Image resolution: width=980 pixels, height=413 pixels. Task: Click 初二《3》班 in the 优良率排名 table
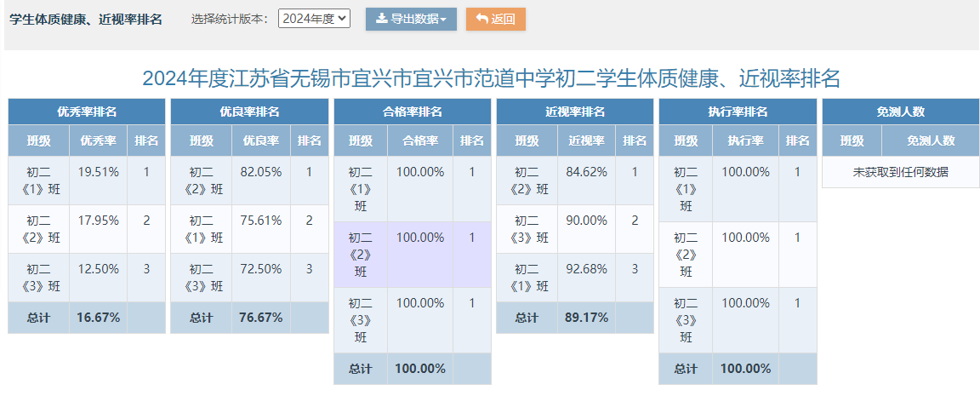pyautogui.click(x=202, y=278)
